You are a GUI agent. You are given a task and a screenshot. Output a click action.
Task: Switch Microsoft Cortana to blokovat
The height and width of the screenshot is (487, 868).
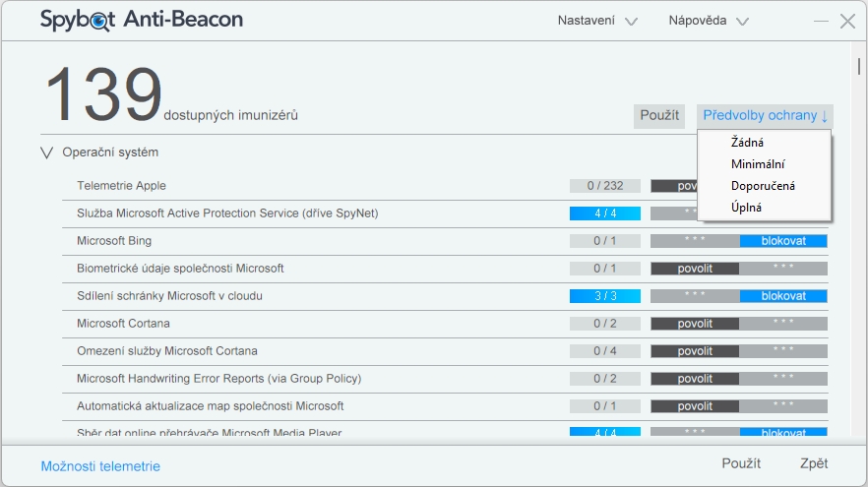783,324
